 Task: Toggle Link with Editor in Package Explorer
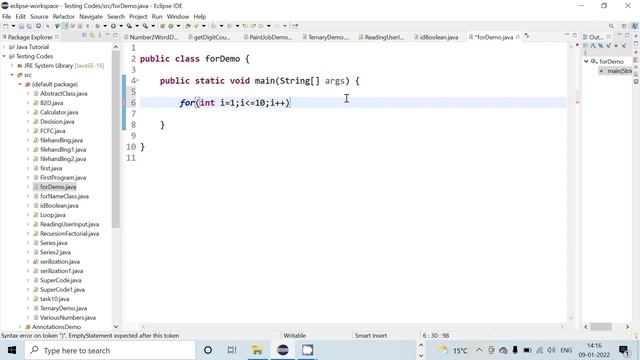coord(92,36)
